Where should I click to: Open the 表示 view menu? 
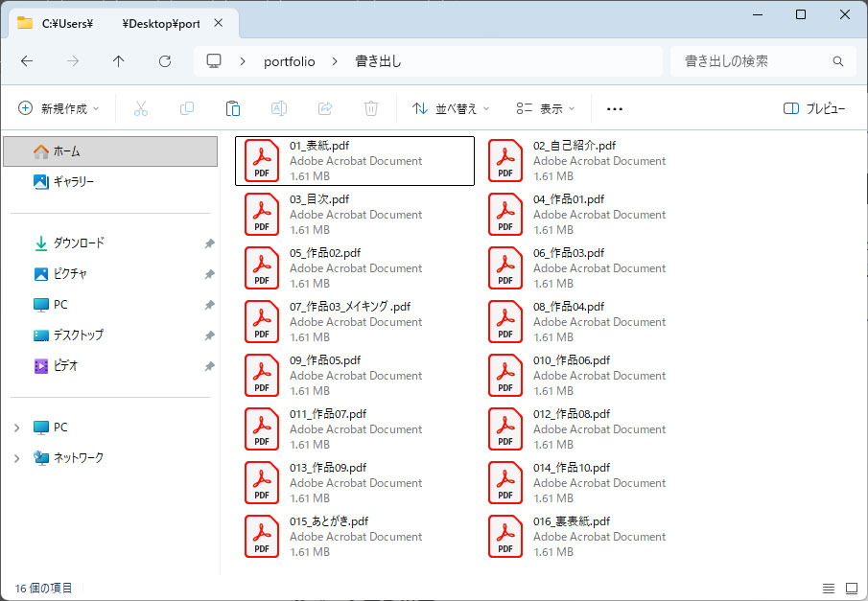(x=545, y=108)
